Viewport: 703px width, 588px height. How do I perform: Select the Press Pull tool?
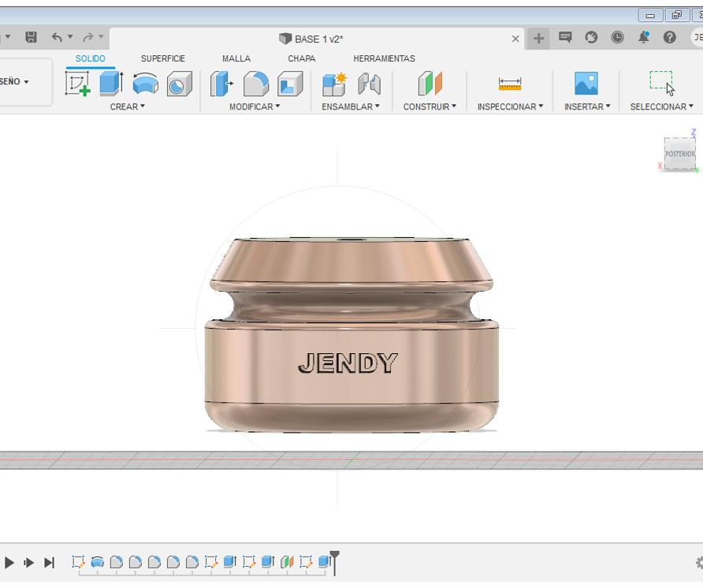click(221, 83)
